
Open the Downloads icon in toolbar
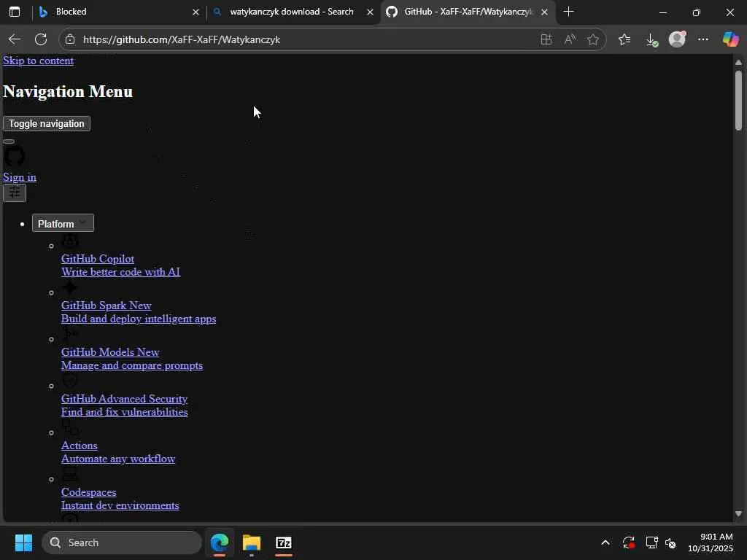point(651,39)
